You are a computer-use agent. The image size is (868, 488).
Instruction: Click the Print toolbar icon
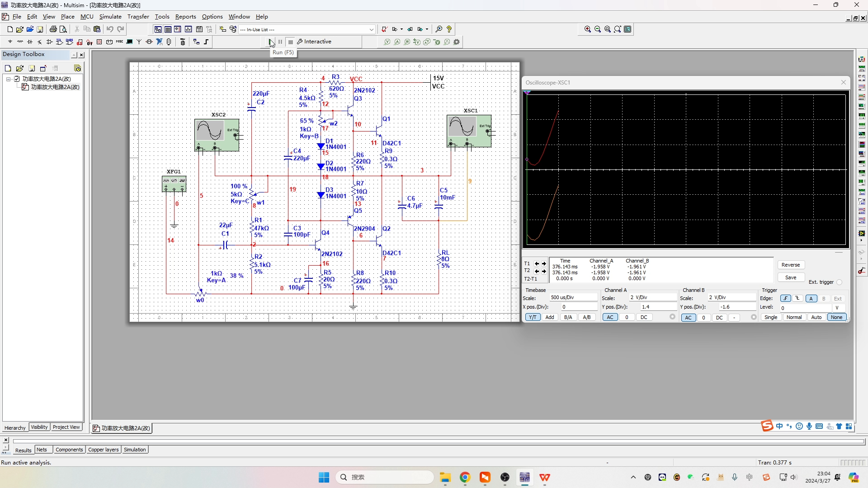click(53, 29)
